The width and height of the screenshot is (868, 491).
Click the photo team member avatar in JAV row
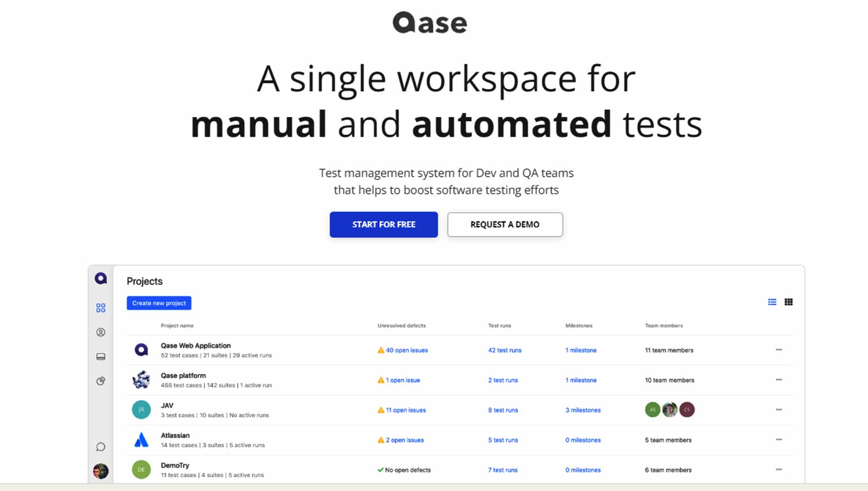670,410
